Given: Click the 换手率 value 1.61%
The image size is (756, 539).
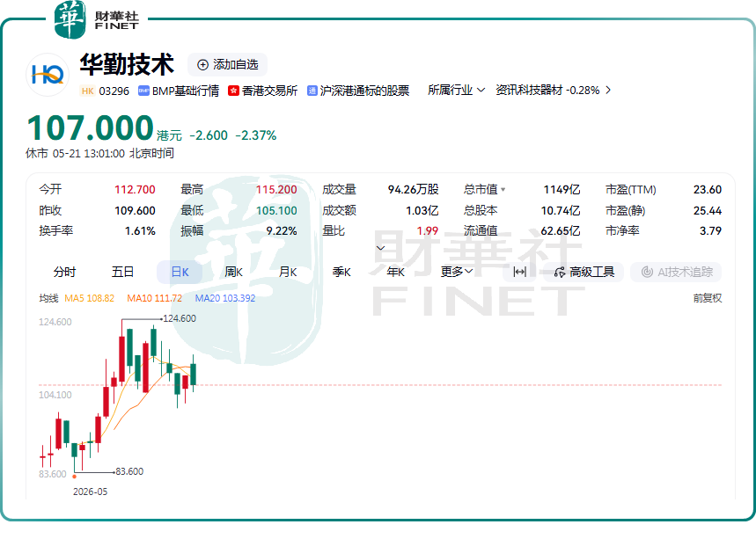Looking at the screenshot, I should click(140, 231).
